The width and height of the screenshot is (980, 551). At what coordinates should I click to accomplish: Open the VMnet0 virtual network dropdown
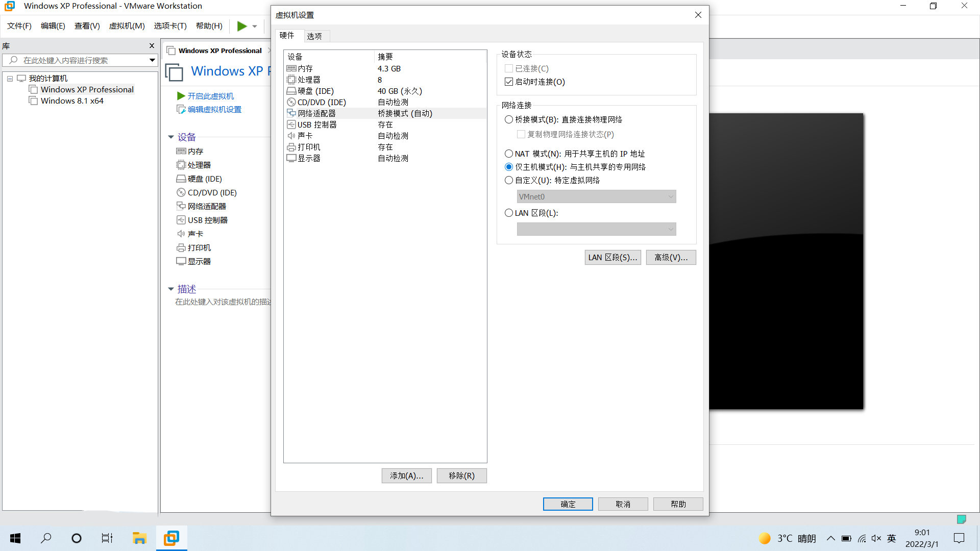596,196
